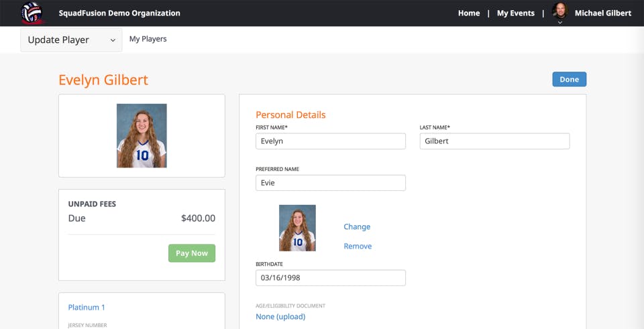The height and width of the screenshot is (329, 644).
Task: Focus the Birthdate field
Action: coord(331,277)
